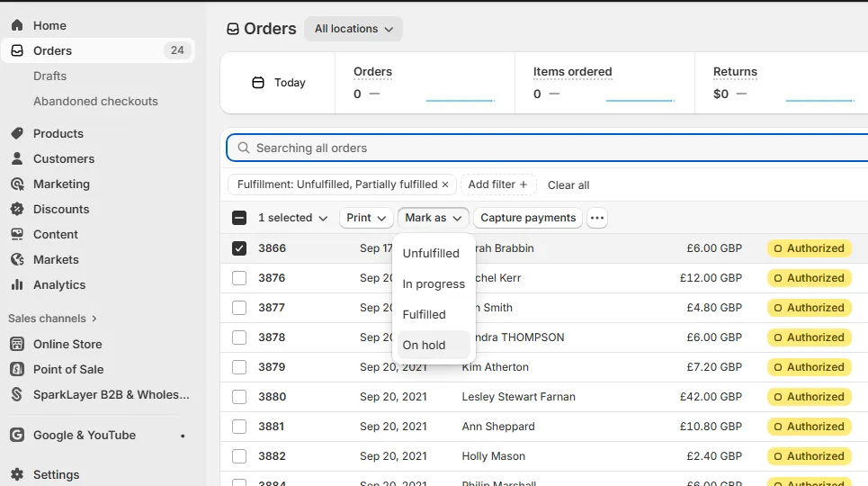Check the order 3878 checkbox

click(x=239, y=337)
